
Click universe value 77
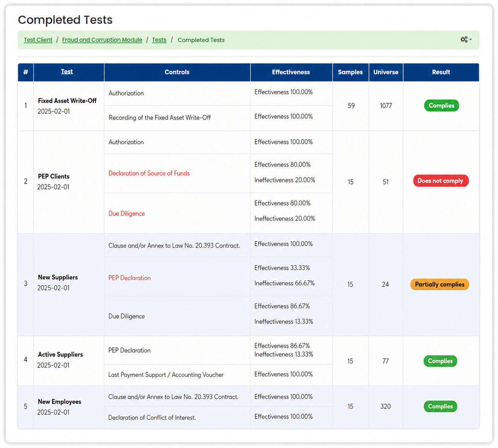[x=385, y=361]
